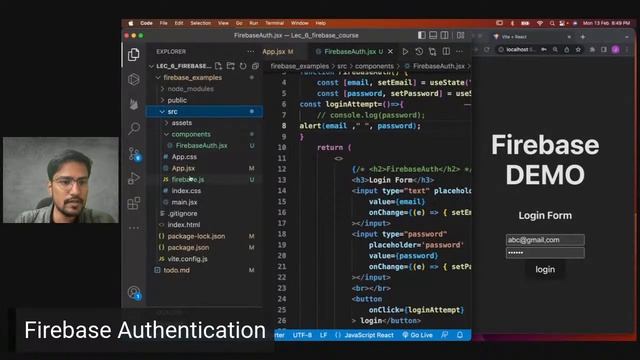Viewport: 640px width, 360px height.
Task: Open the Extensions view in the activity bar
Action: pyautogui.click(x=133, y=203)
